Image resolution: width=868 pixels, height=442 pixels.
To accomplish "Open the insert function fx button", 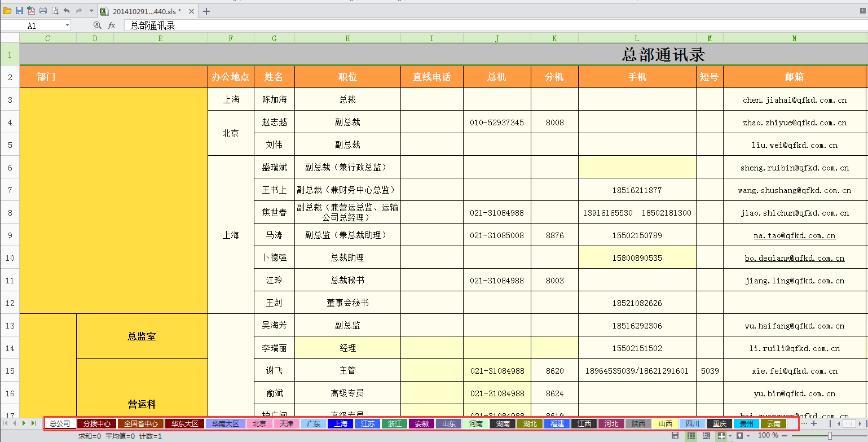I will click(x=112, y=25).
